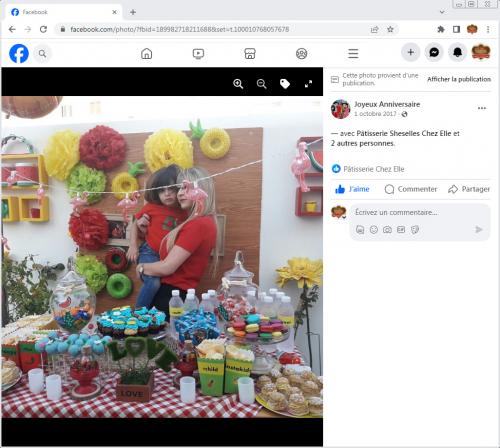The image size is (500, 448).
Task: Open Pâtisserie Sheselles Chez Elle tagged link
Action: coord(404,133)
